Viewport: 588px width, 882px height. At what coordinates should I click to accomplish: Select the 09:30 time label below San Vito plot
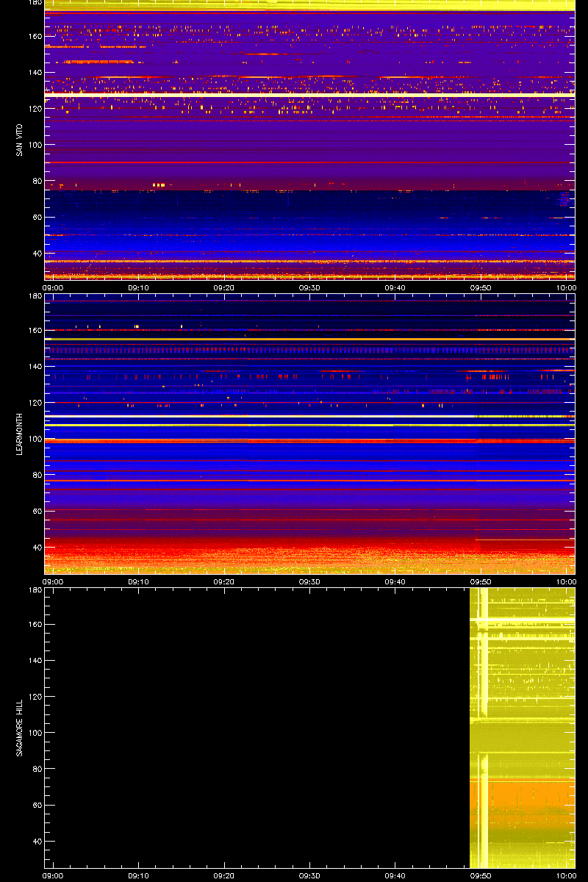(310, 288)
